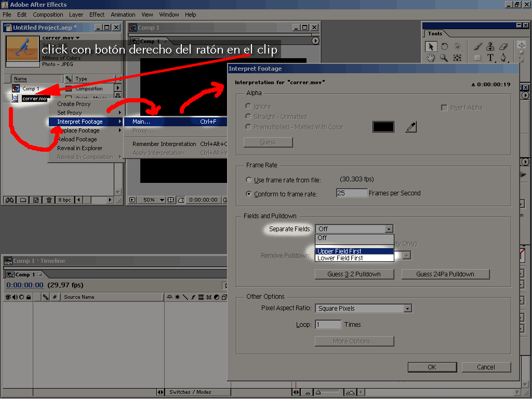Open the Separate Fields dropdown
This screenshot has width=532, height=399.
tap(354, 229)
